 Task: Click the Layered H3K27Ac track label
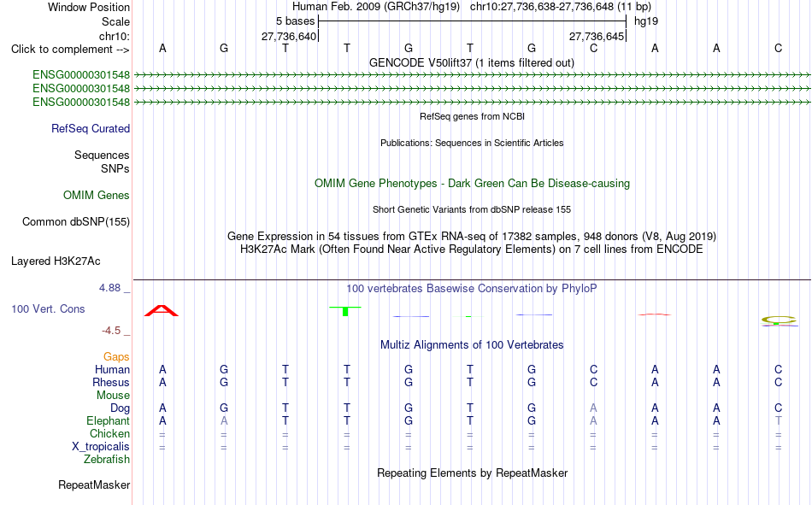56,261
